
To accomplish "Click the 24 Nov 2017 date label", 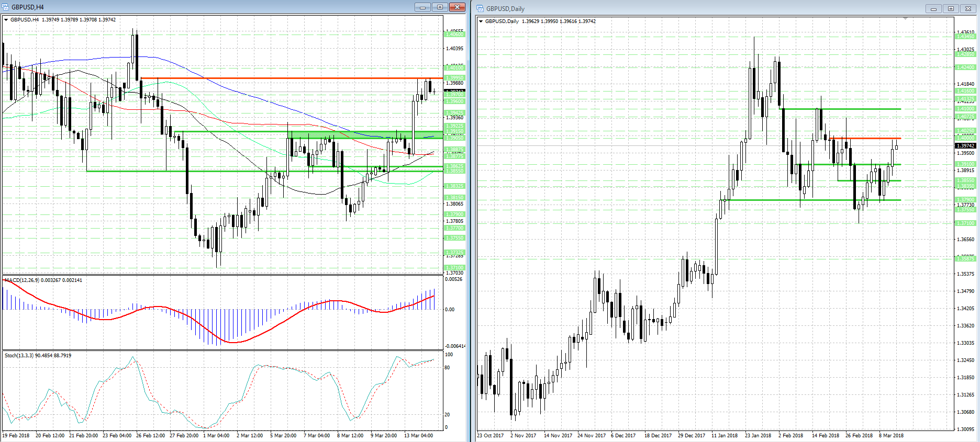I will [591, 435].
